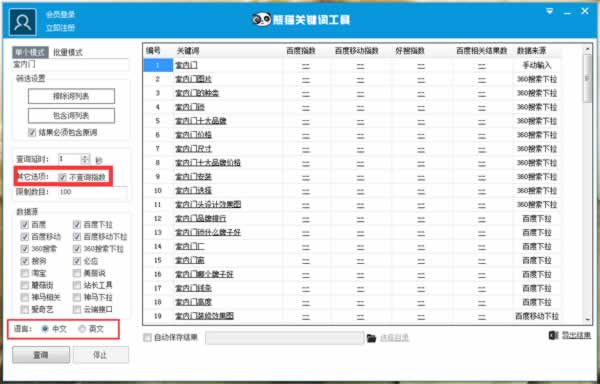600x384 pixels.
Task: Open the title bar dropdown menu arrow
Action: tap(549, 11)
